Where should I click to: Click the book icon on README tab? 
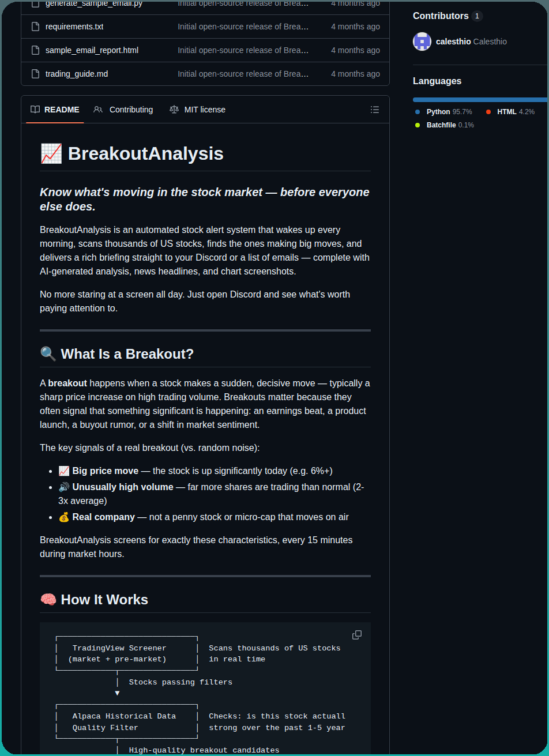(35, 110)
